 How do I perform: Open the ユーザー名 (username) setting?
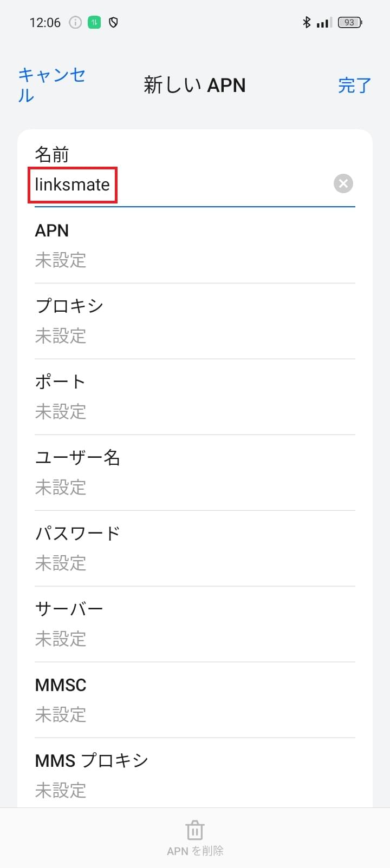tap(195, 472)
